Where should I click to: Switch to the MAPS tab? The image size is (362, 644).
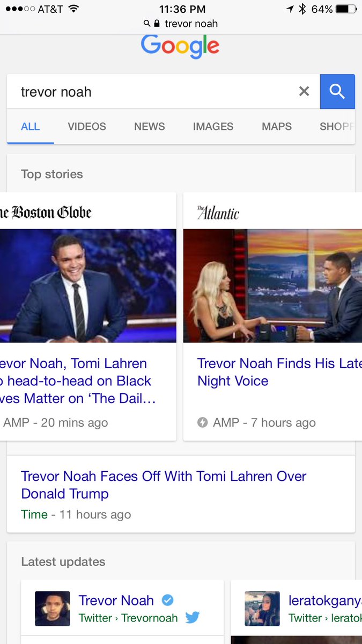click(x=277, y=127)
